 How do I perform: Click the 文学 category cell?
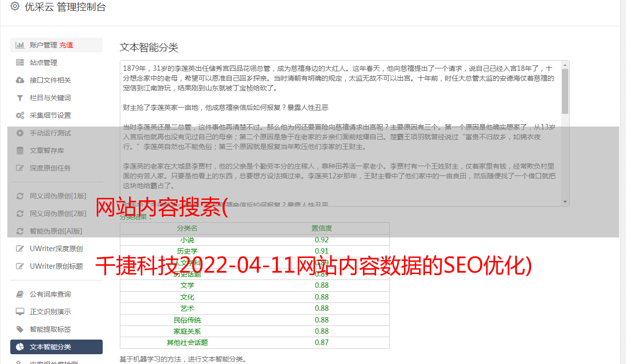coord(187,285)
